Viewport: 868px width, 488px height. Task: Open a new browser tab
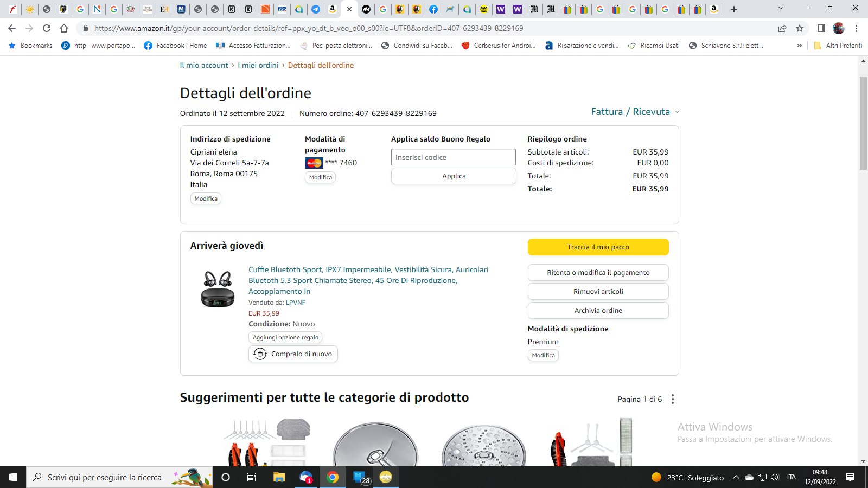point(733,9)
